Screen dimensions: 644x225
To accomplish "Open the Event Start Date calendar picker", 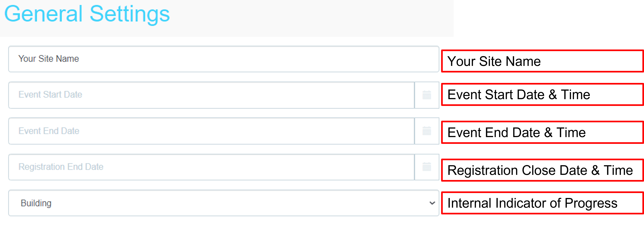I will [x=426, y=95].
